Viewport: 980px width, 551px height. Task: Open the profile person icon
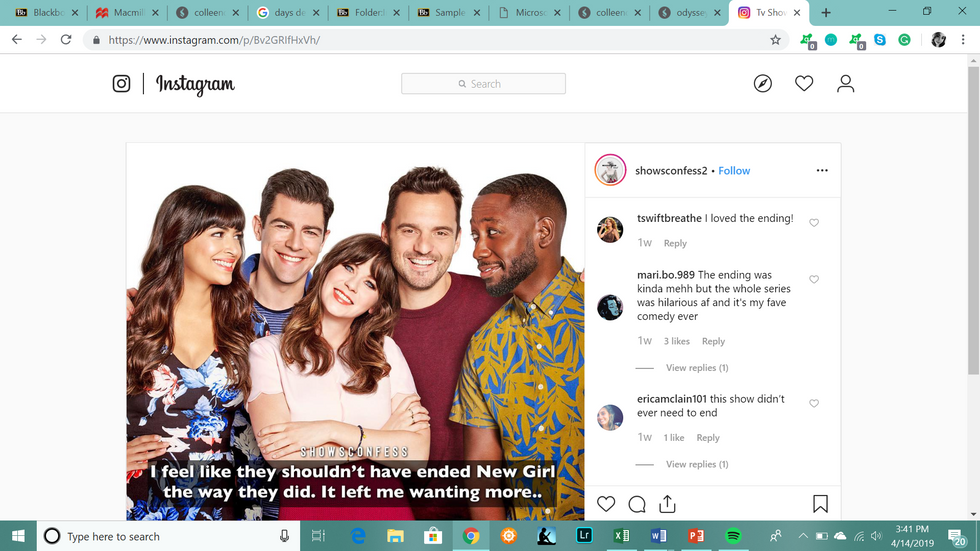point(846,83)
